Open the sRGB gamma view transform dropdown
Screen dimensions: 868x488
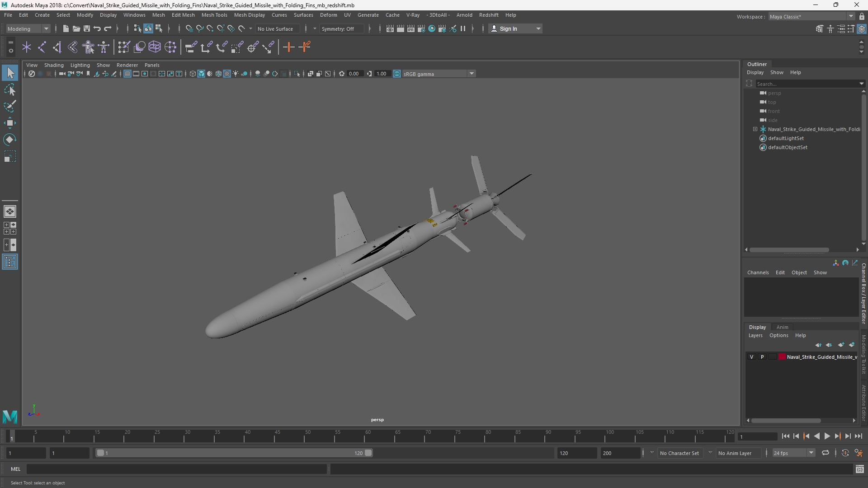coord(438,74)
